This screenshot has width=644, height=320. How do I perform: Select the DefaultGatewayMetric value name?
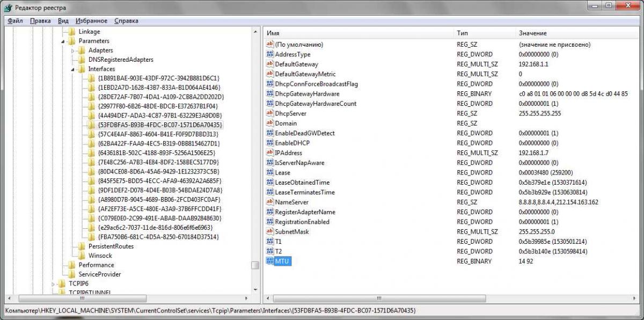click(x=305, y=74)
